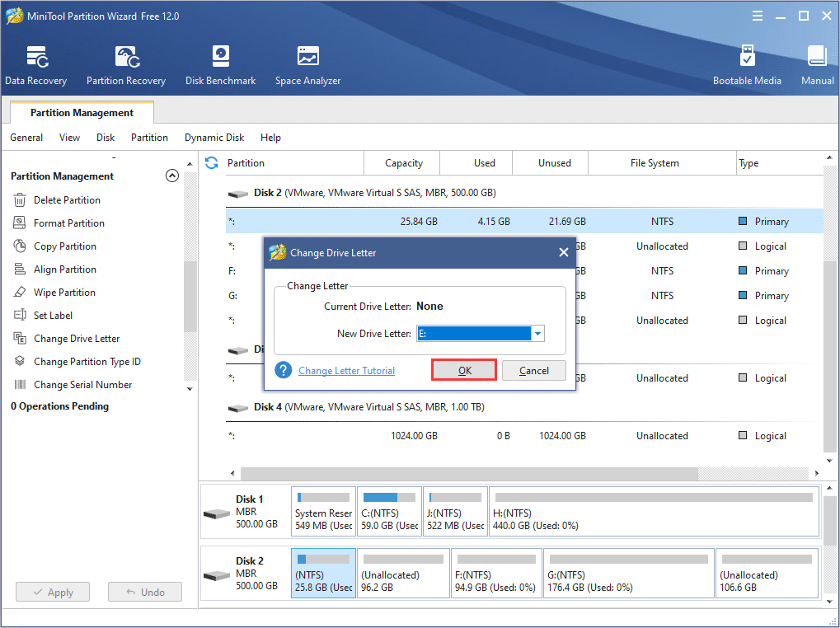This screenshot has height=628, width=840.
Task: Open the Help menu
Action: pyautogui.click(x=270, y=138)
